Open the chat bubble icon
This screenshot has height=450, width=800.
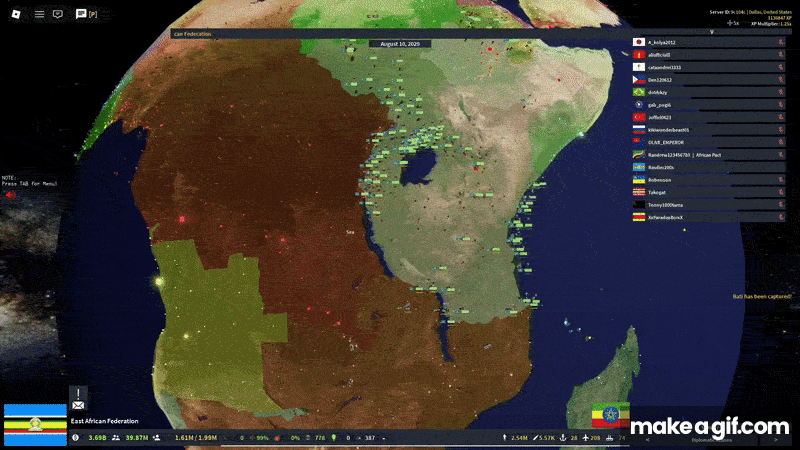(x=58, y=14)
